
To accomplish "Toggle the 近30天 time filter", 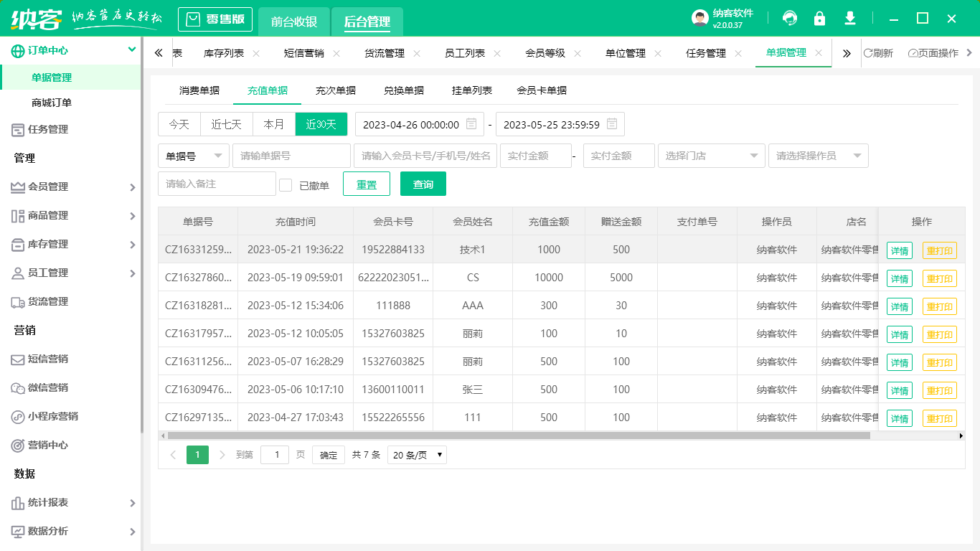I will (x=321, y=124).
